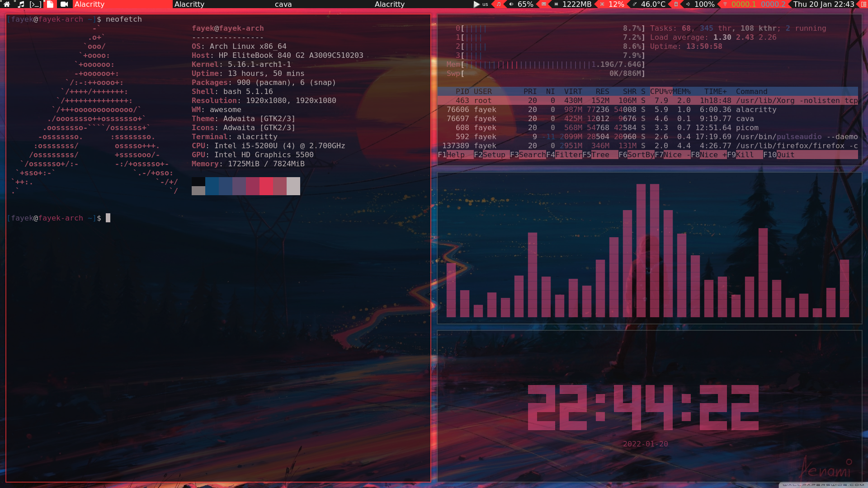Open the red music widget icon

coord(499,4)
